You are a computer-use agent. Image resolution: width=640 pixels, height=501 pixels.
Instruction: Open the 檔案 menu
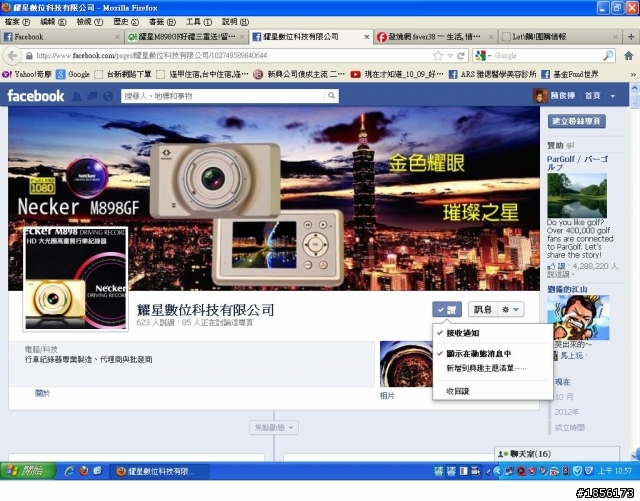click(17, 22)
